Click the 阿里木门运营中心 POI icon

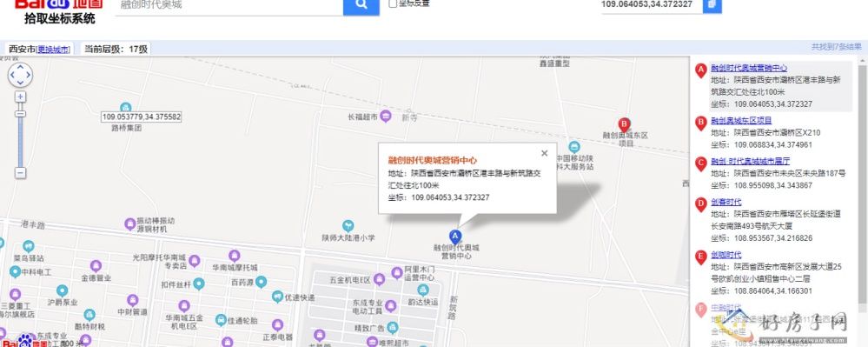click(x=397, y=272)
